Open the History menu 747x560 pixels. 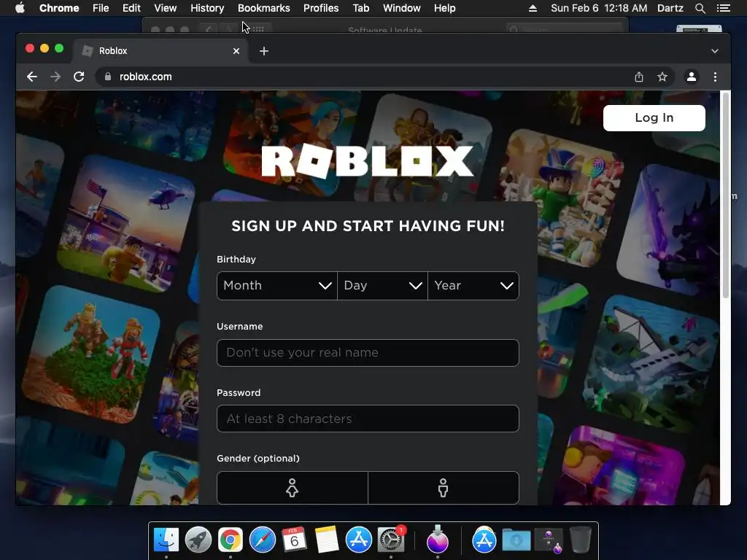(x=207, y=8)
